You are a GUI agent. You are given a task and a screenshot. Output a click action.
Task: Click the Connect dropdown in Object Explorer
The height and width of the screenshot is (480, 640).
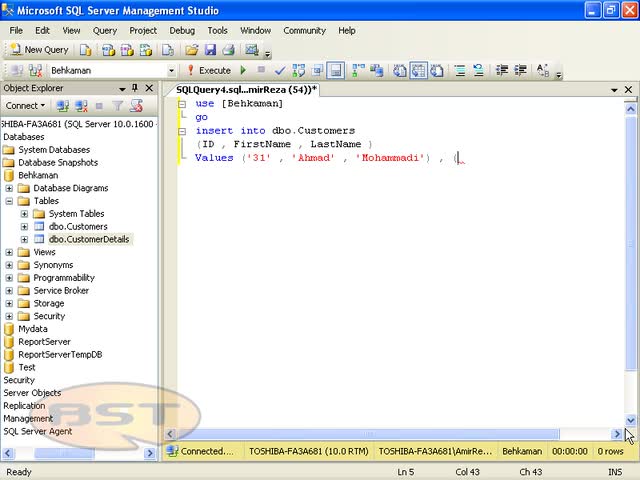(25, 106)
